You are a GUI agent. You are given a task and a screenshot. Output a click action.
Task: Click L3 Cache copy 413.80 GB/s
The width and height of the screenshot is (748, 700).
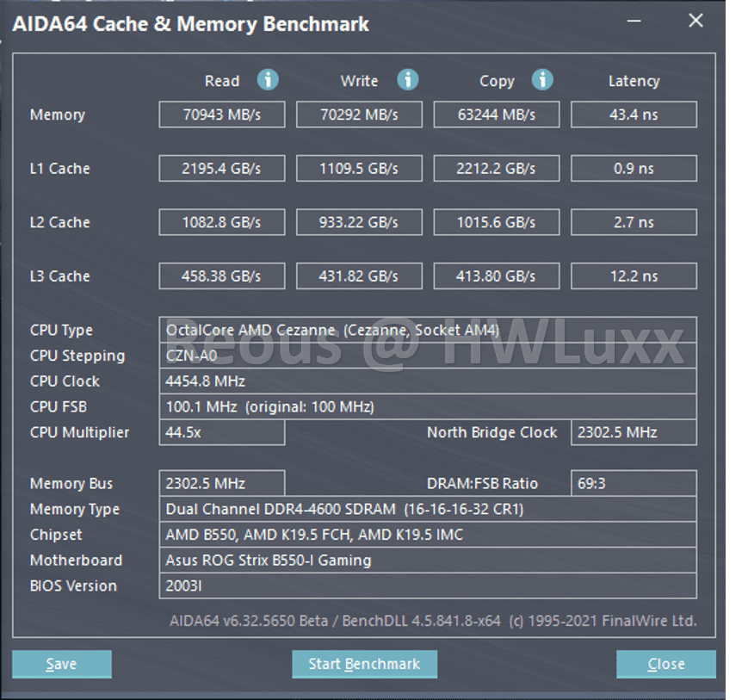[497, 276]
